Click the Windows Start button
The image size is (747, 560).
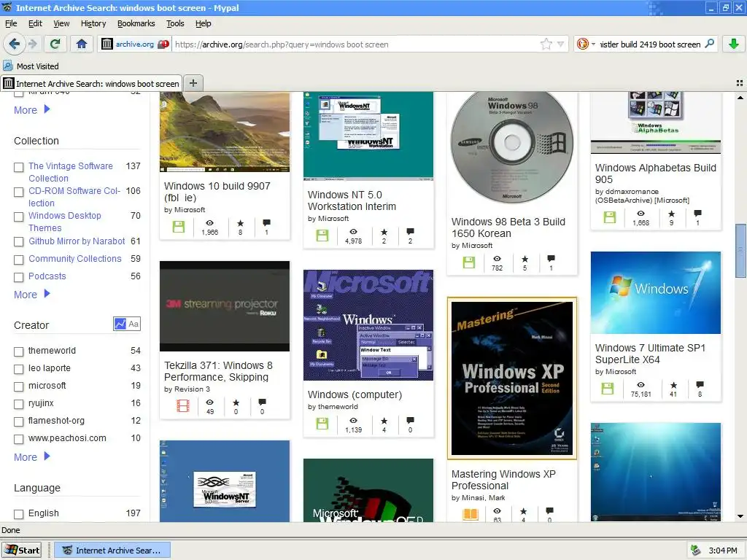pos(22,551)
